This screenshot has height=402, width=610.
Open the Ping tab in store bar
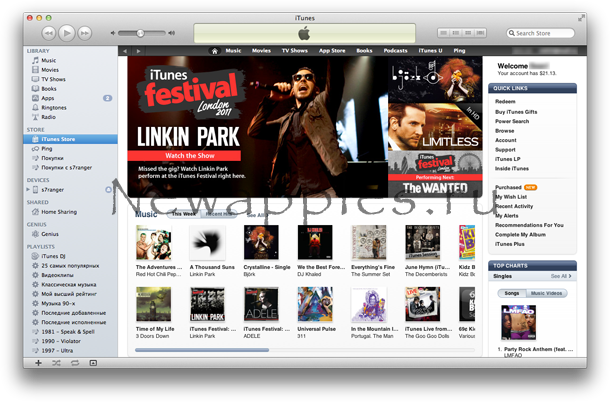click(459, 51)
